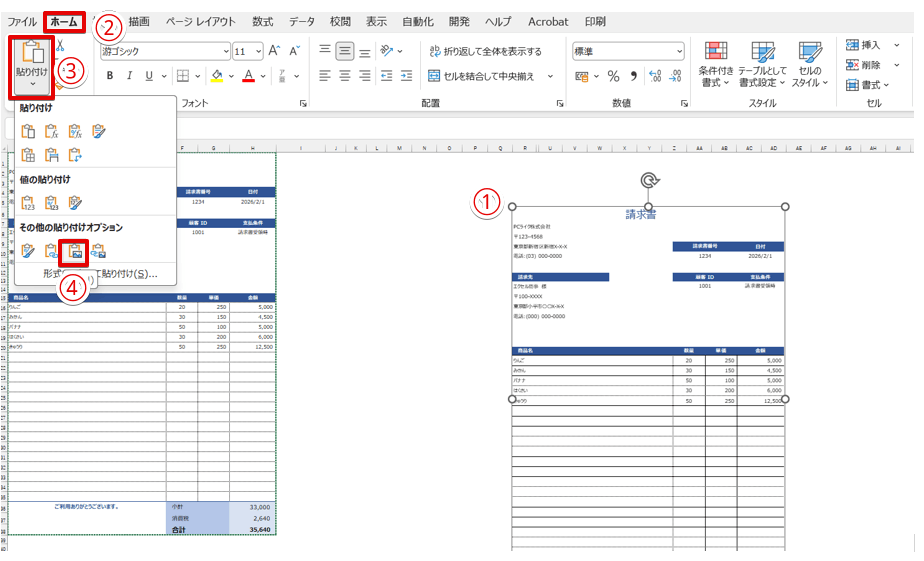Image resolution: width=924 pixels, height=561 pixels.
Task: Toggle Italic formatting
Action: [129, 76]
